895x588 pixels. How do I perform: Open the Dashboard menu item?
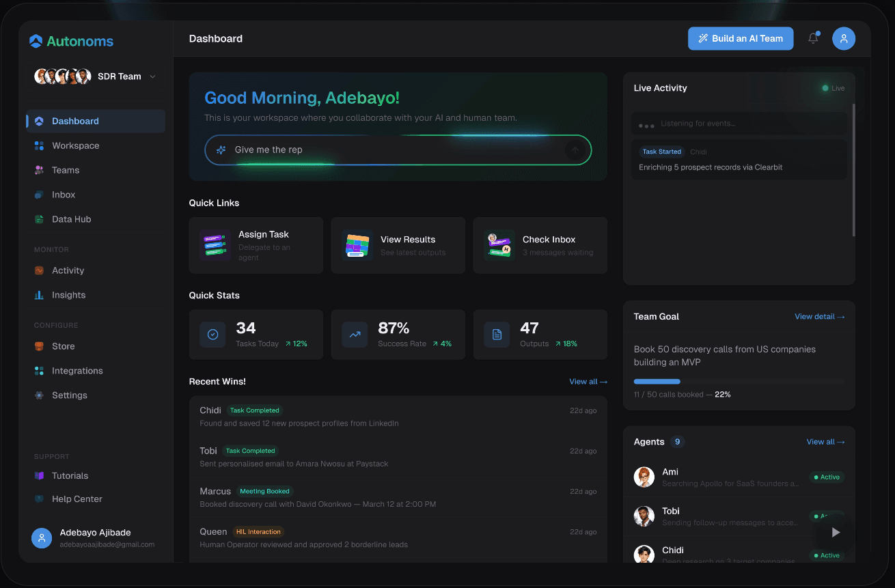[x=96, y=121]
